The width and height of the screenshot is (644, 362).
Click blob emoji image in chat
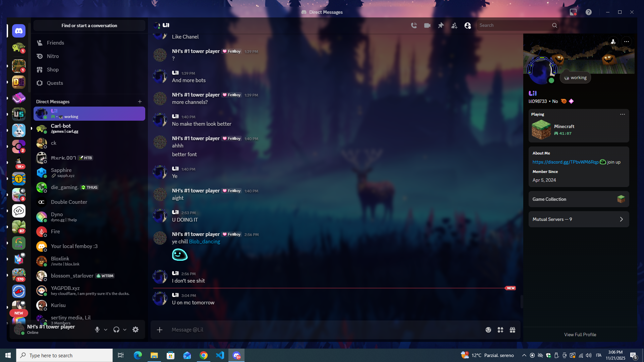[x=180, y=255]
